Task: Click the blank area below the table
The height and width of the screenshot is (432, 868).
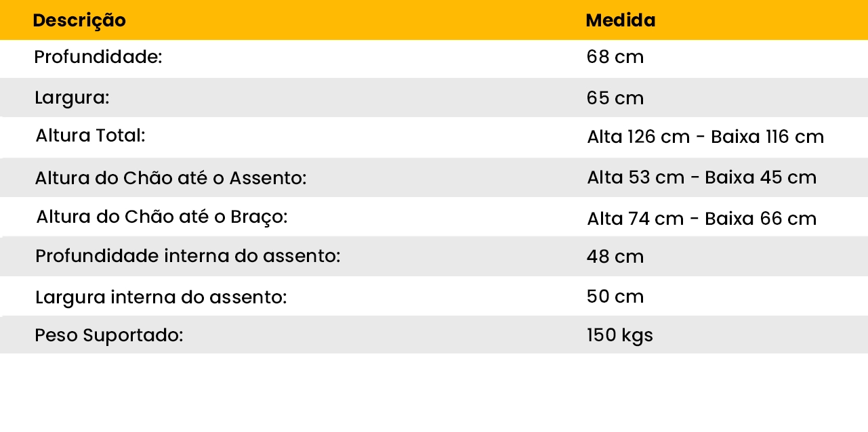Action: pyautogui.click(x=434, y=396)
